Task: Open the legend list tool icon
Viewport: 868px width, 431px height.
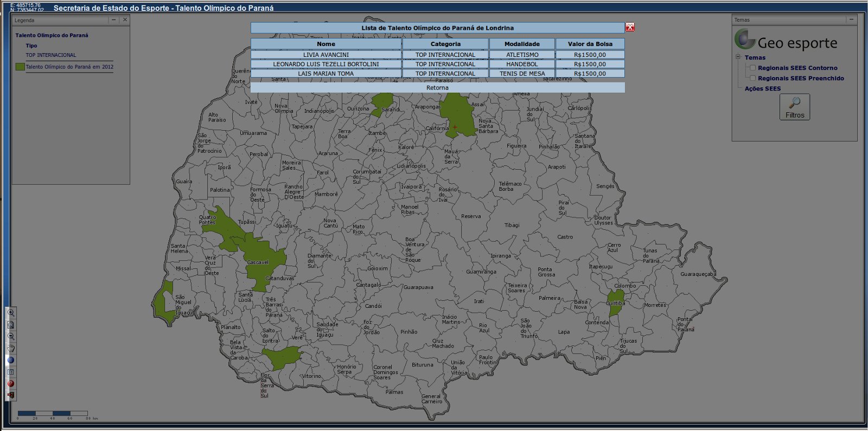Action: coord(10,372)
